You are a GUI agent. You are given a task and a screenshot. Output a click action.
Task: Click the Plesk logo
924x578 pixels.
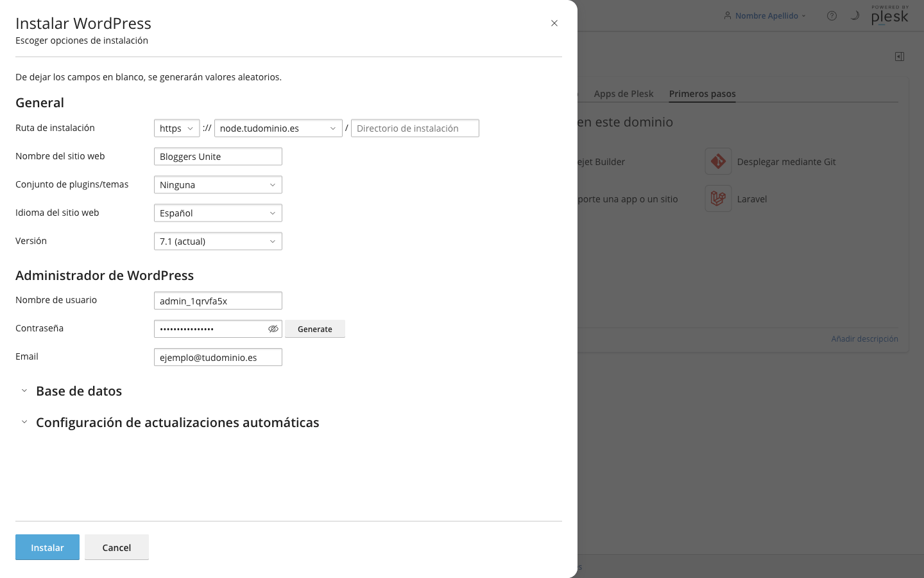click(890, 15)
